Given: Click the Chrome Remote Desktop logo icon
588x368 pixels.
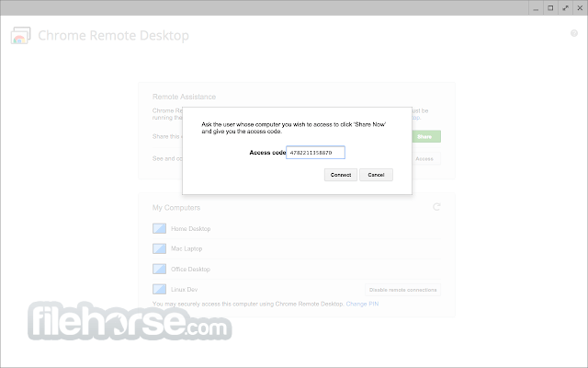Looking at the screenshot, I should pos(20,35).
